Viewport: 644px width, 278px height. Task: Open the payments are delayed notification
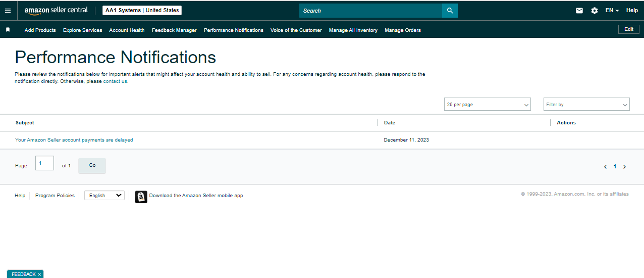74,140
